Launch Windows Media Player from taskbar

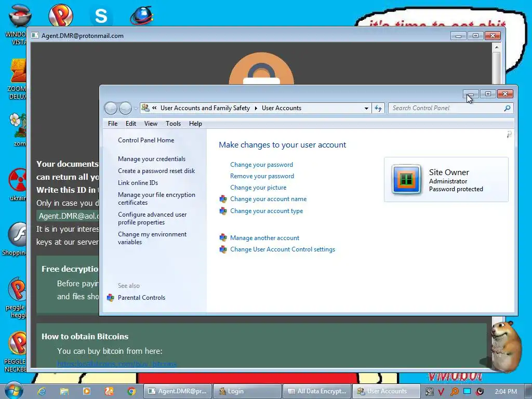tap(87, 391)
